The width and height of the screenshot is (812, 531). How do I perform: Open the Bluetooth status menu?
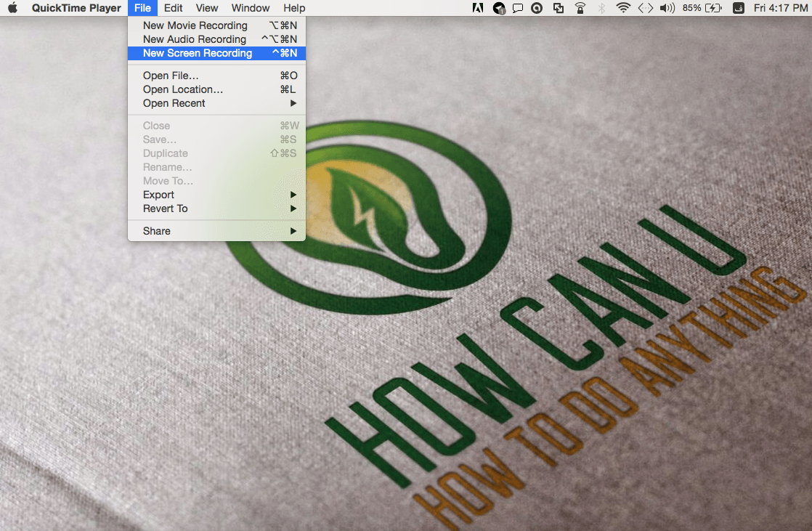click(x=601, y=8)
